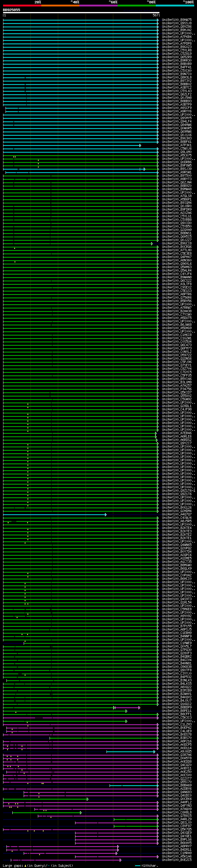Viewport: 197px width, 868px height.
Task: Select the UniRef100_A9RYY6 label
Action: coord(176,111)
